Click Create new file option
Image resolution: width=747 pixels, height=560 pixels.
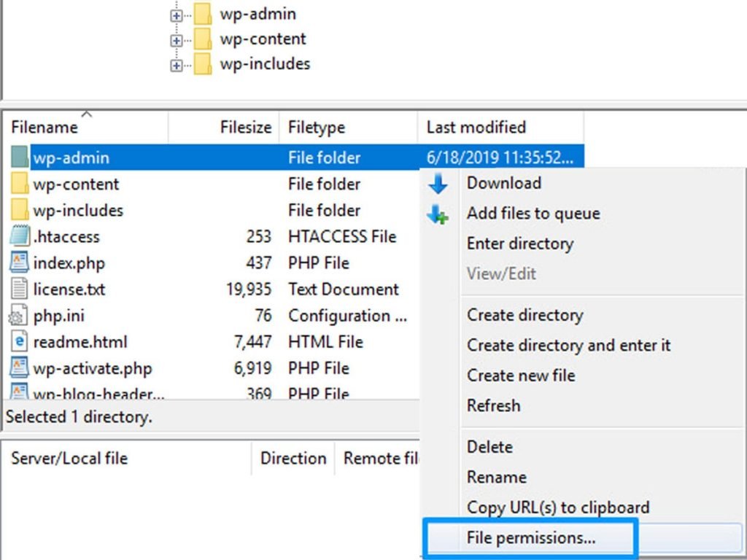[520, 375]
